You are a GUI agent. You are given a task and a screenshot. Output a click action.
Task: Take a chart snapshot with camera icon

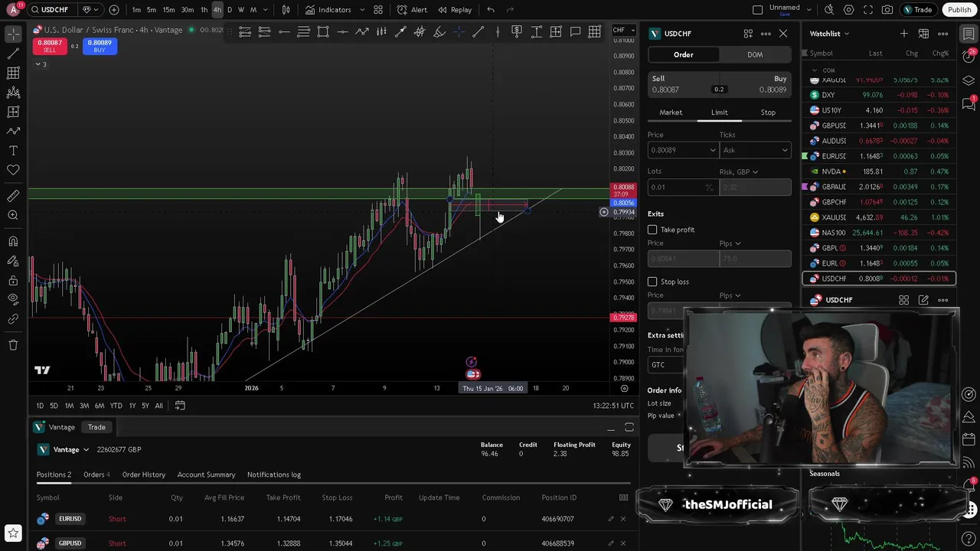(887, 10)
